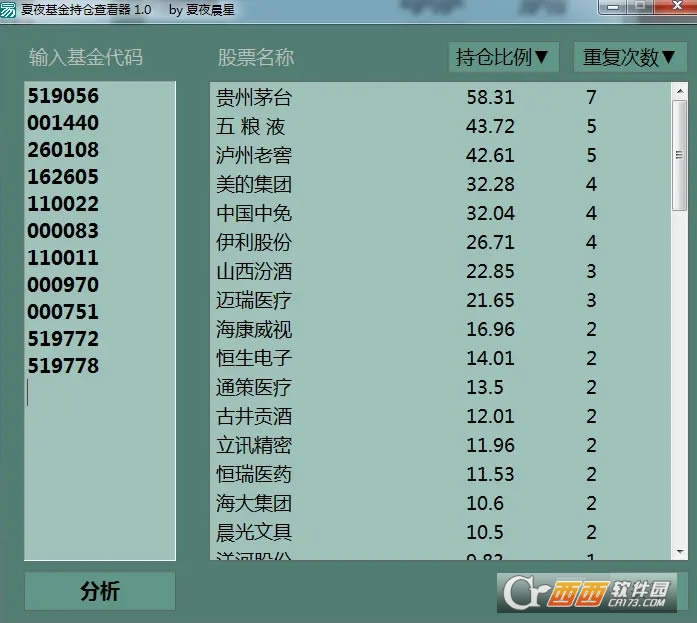
Task: Select the 泸州老窖 row
Action: pyautogui.click(x=440, y=156)
